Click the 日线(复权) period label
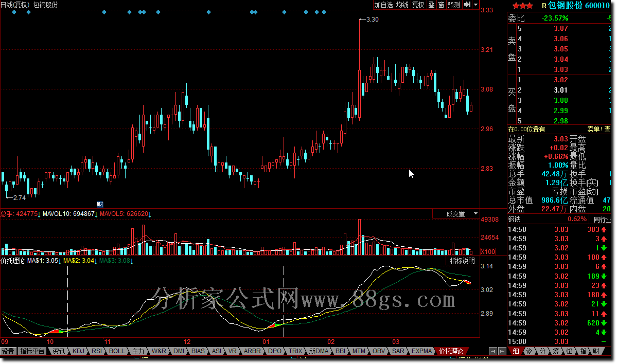 (15, 5)
